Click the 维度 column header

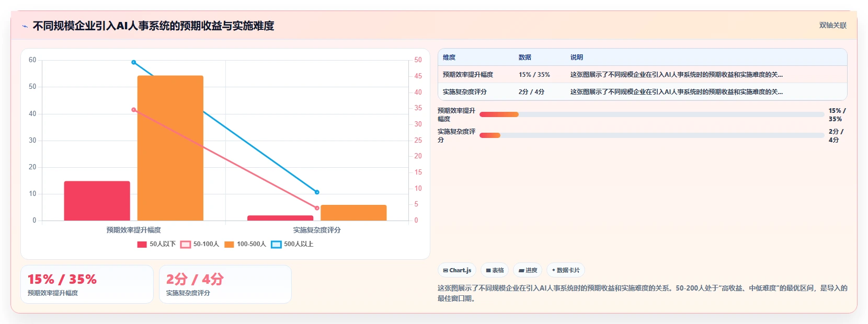pos(449,57)
